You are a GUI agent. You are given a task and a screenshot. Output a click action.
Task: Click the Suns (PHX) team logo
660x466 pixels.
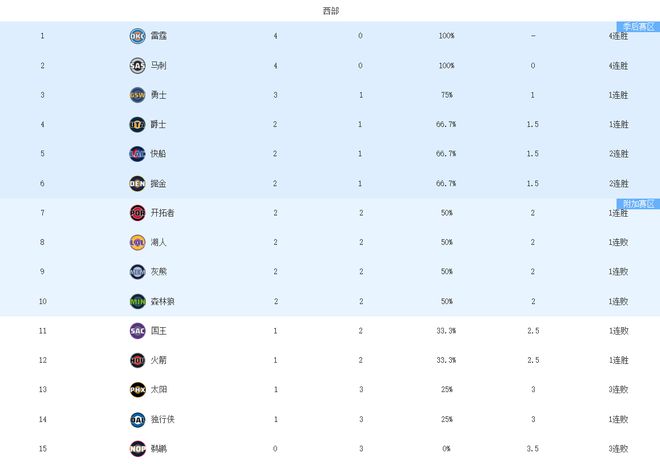click(137, 390)
